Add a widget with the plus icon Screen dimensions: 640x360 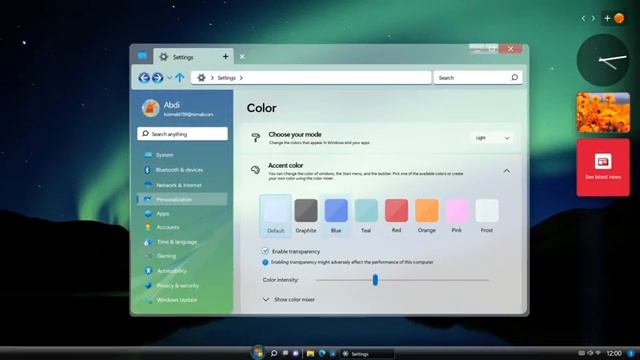(x=607, y=18)
